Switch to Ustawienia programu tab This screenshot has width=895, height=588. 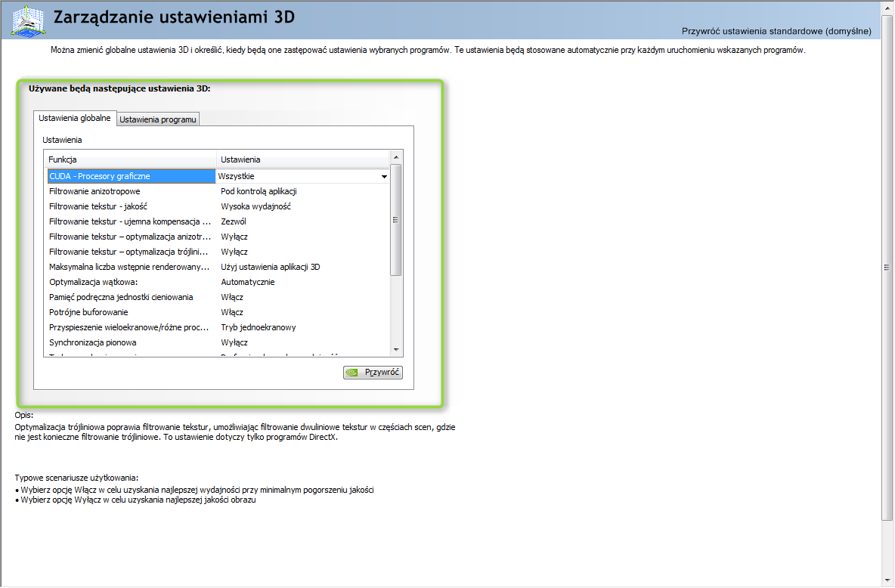[158, 119]
